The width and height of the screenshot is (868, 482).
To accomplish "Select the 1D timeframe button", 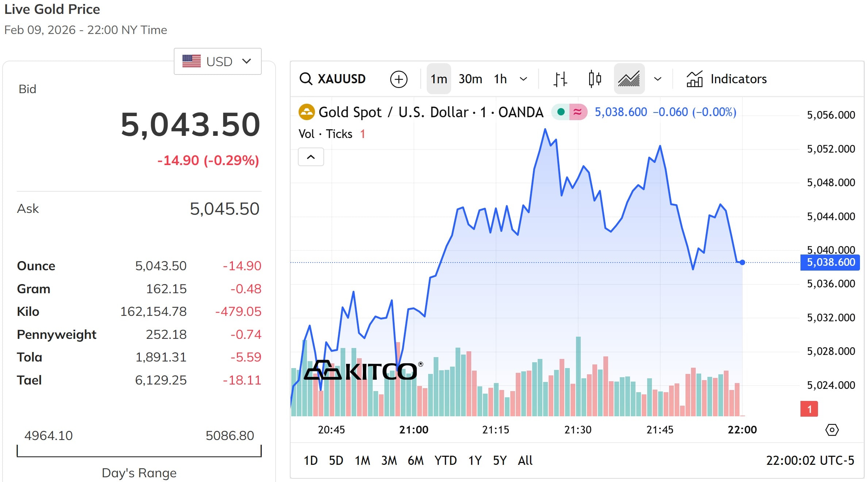I will point(311,461).
